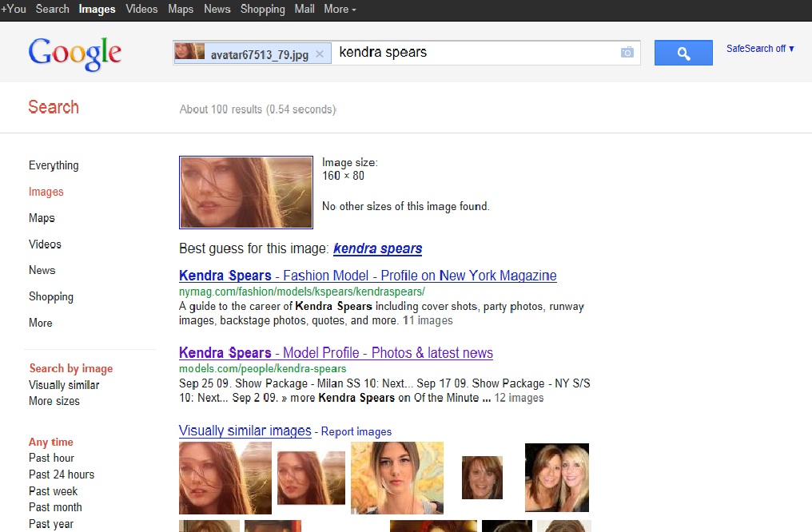Click the blue magnifier search button
812x532 pixels.
(x=683, y=53)
